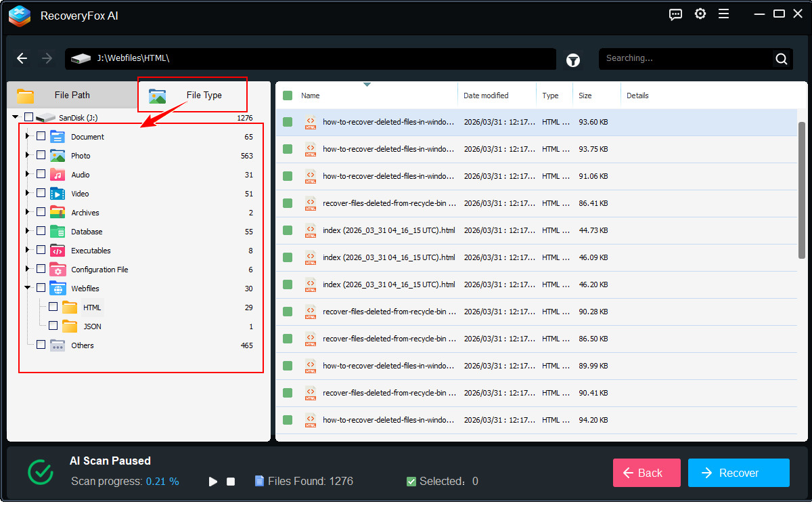This screenshot has width=812, height=508.
Task: Select the 46.09 KB index file row
Action: pyautogui.click(x=536, y=257)
